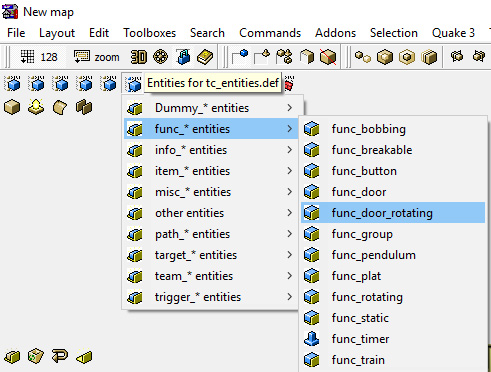Choose func_button from the submenu
Screen dimensions: 491x372
[393, 171]
